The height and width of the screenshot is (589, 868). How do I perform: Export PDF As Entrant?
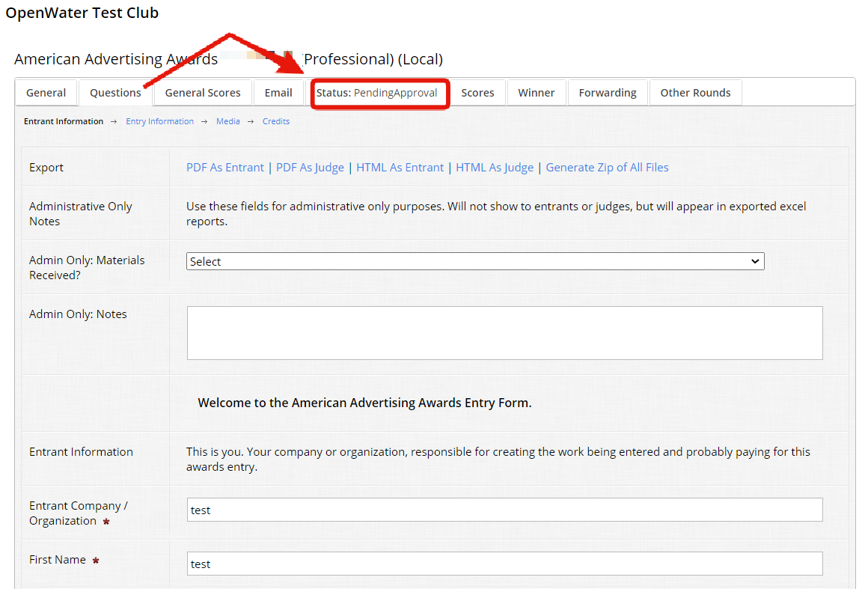point(224,167)
